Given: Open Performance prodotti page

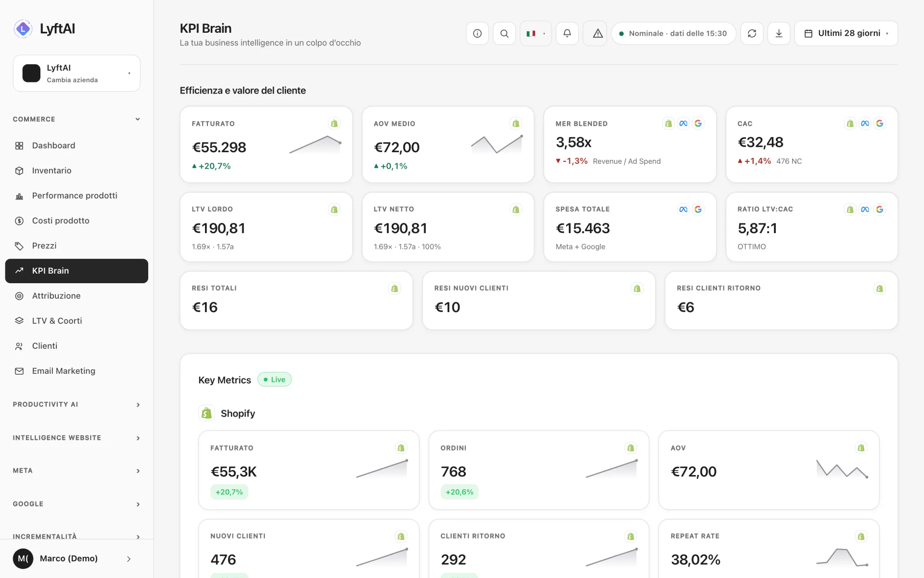Looking at the screenshot, I should tap(77, 196).
